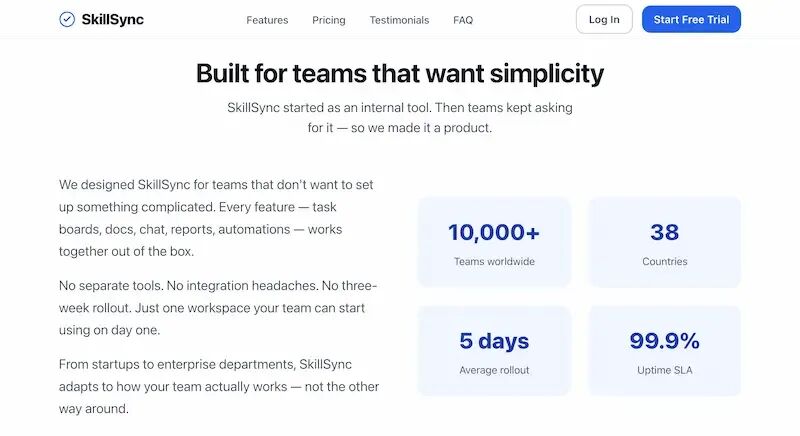
Task: Click the paragraph starting "No separate tools"
Action: point(218,307)
